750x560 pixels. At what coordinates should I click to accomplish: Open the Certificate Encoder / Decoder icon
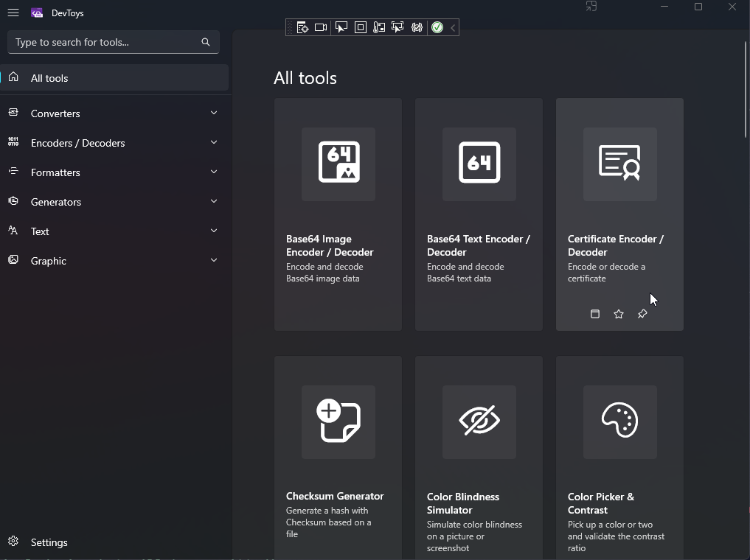pyautogui.click(x=620, y=162)
